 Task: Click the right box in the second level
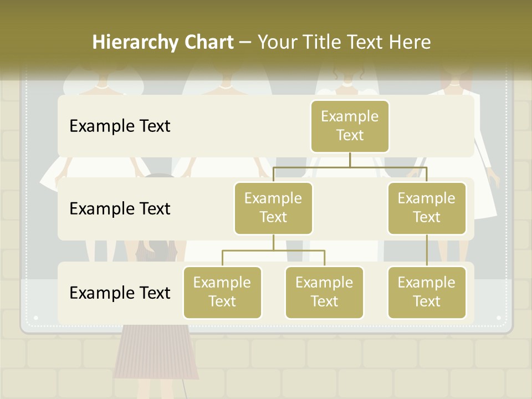tap(427, 208)
